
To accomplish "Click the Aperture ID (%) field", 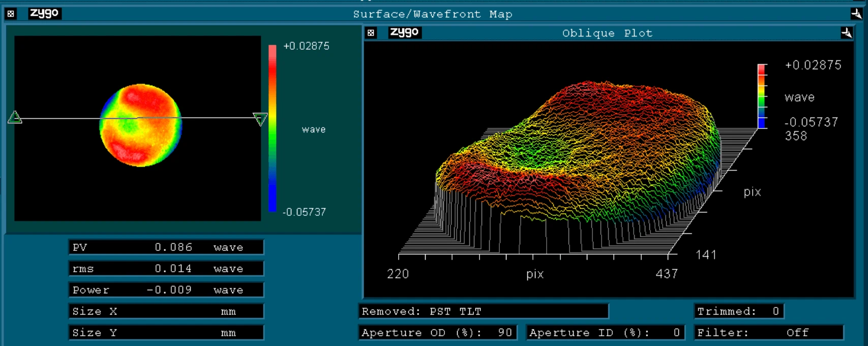I will coord(605,333).
